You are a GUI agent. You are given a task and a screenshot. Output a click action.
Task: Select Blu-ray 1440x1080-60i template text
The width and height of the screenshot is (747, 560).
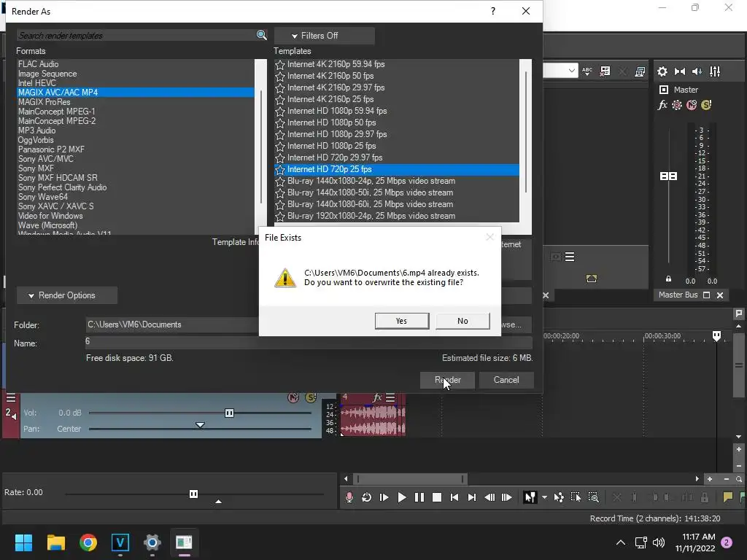coord(370,204)
